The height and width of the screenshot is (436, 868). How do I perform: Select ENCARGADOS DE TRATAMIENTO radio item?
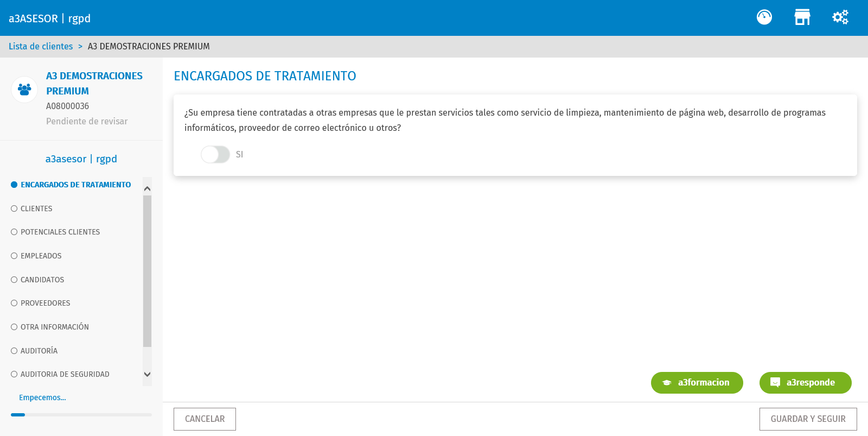coord(71,185)
